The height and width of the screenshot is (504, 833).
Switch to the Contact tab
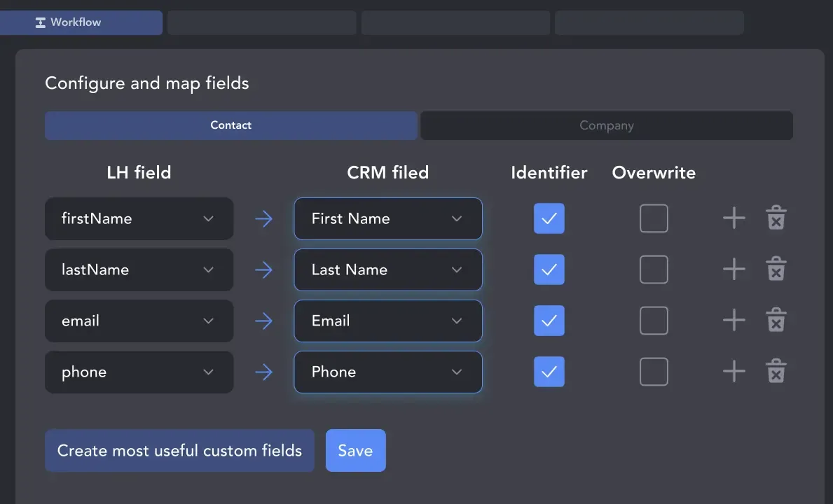pyautogui.click(x=231, y=125)
